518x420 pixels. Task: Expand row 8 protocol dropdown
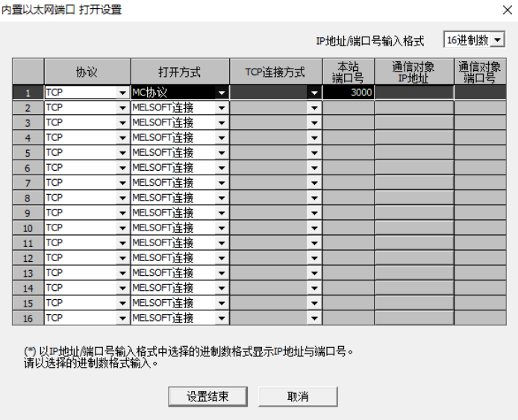(x=122, y=198)
